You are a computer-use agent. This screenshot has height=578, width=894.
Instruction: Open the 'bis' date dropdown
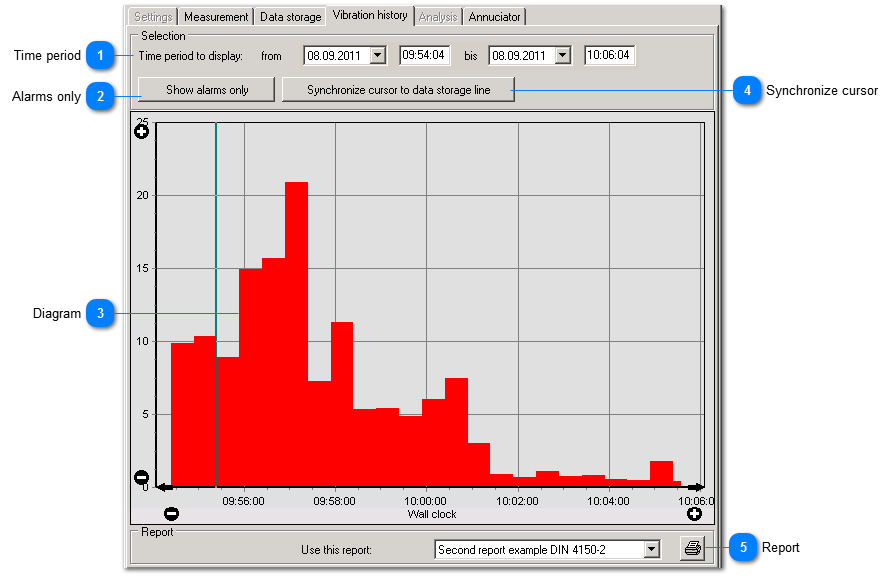(562, 55)
